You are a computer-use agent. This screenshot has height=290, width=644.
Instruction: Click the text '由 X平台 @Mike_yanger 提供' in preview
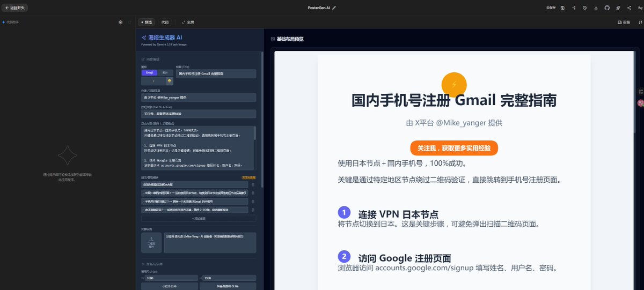point(454,123)
